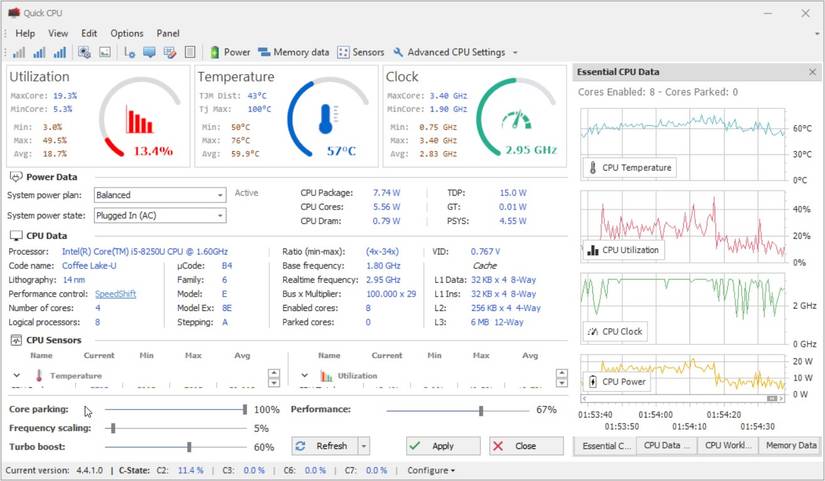
Task: Switch to the CPU Workl... tab
Action: pyautogui.click(x=728, y=446)
